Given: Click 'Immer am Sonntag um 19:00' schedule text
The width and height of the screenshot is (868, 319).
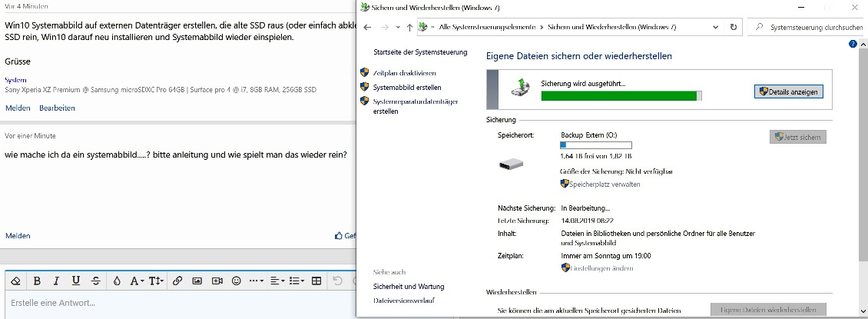Looking at the screenshot, I should click(605, 257).
